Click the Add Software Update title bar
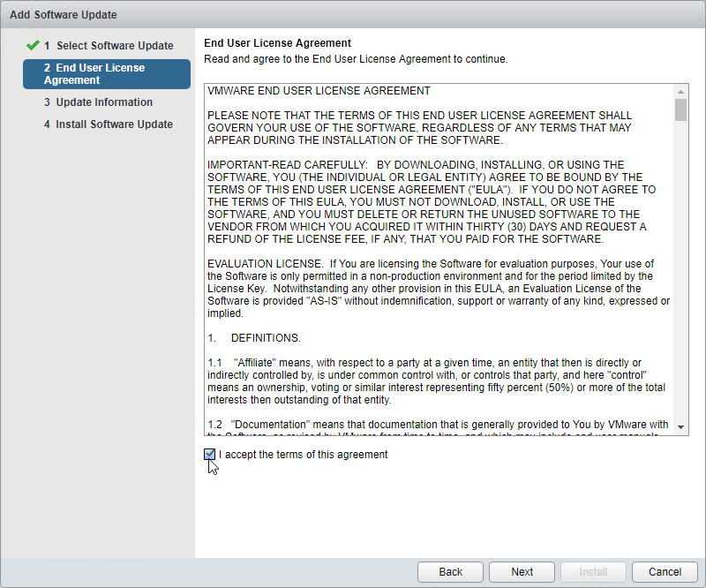The image size is (706, 588). pyautogui.click(x=353, y=14)
